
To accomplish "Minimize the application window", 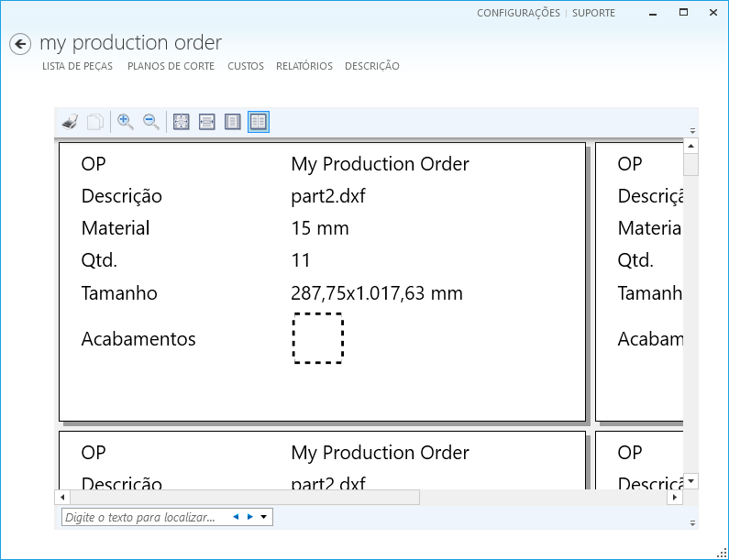I will click(x=653, y=14).
